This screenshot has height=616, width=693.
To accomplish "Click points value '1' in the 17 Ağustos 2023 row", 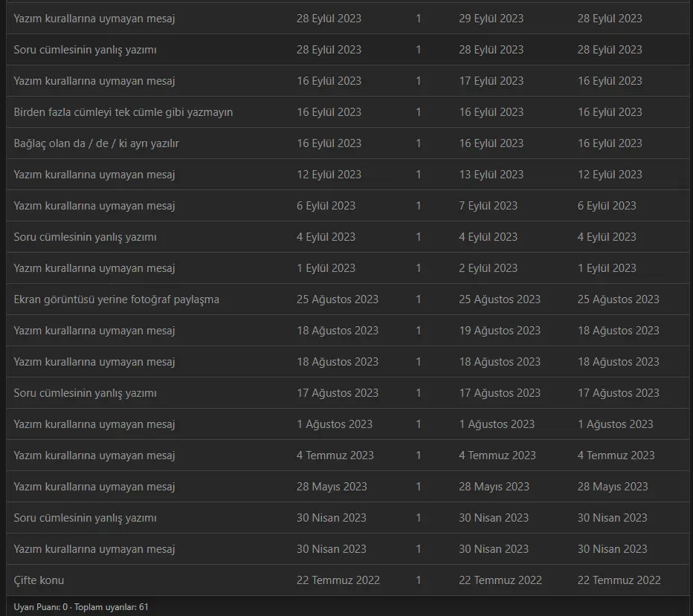I will point(418,393).
